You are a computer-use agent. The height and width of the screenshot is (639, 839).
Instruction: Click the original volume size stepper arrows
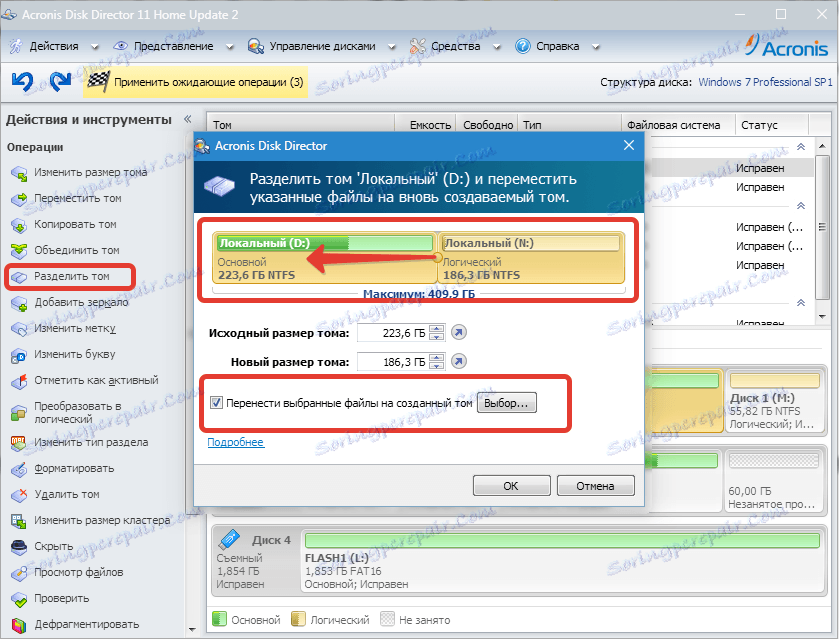click(x=437, y=333)
